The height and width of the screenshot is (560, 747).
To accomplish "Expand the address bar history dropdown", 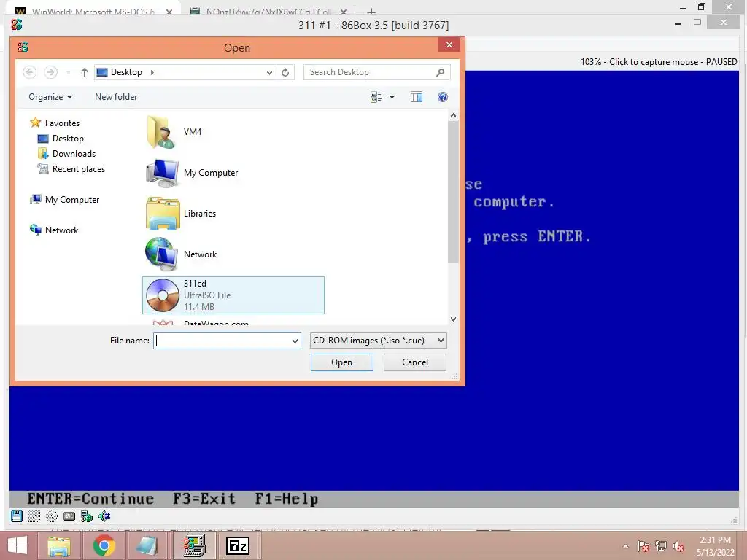I will click(x=269, y=72).
